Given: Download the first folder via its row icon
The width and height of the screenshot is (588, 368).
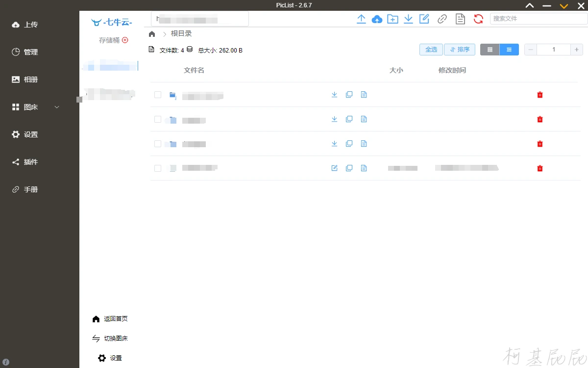Looking at the screenshot, I should (334, 95).
